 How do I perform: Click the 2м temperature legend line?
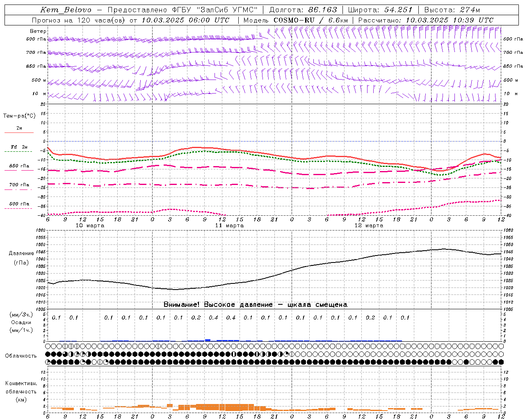[x=19, y=132]
